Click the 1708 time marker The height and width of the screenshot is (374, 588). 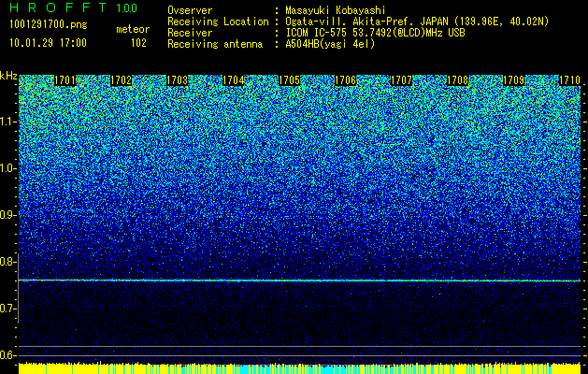pos(457,80)
